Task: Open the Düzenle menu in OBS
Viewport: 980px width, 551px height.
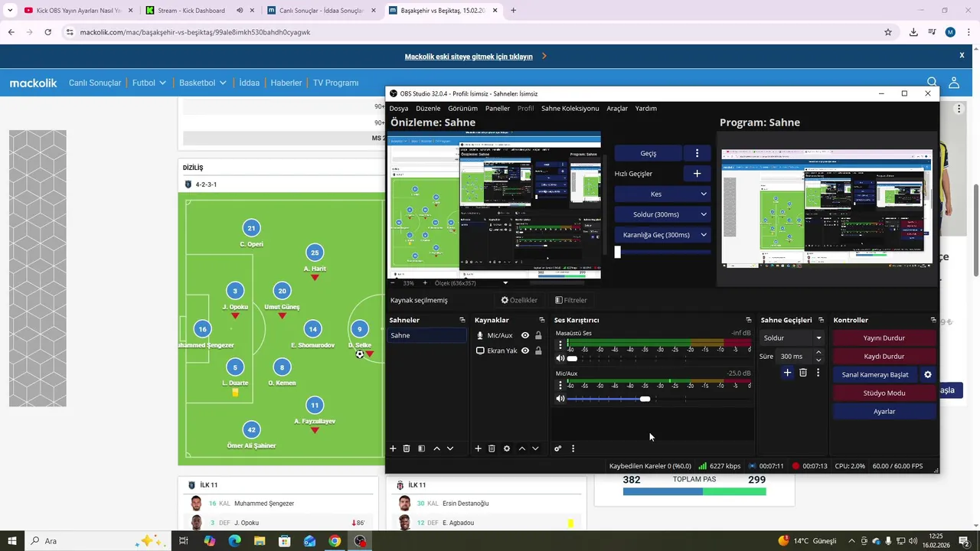Action: coord(428,108)
